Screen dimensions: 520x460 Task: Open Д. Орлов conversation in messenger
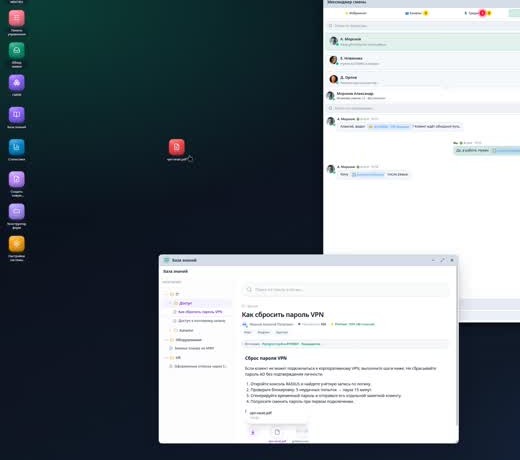[x=423, y=79]
